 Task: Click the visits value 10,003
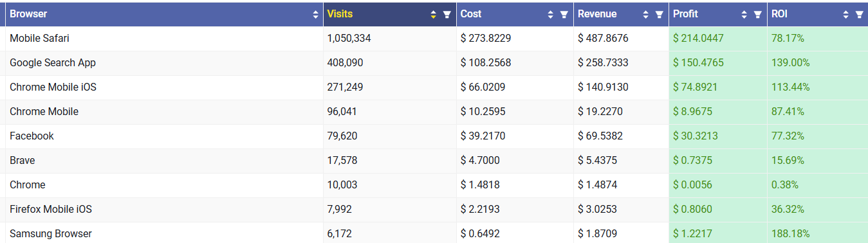342,185
